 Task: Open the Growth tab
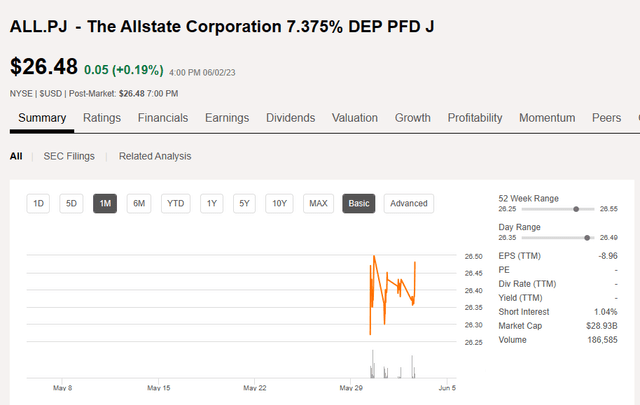[413, 118]
